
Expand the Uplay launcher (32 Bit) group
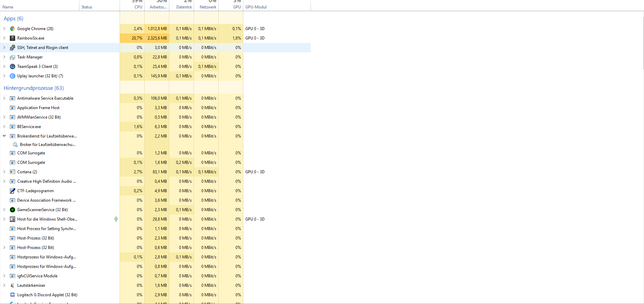(x=4, y=76)
